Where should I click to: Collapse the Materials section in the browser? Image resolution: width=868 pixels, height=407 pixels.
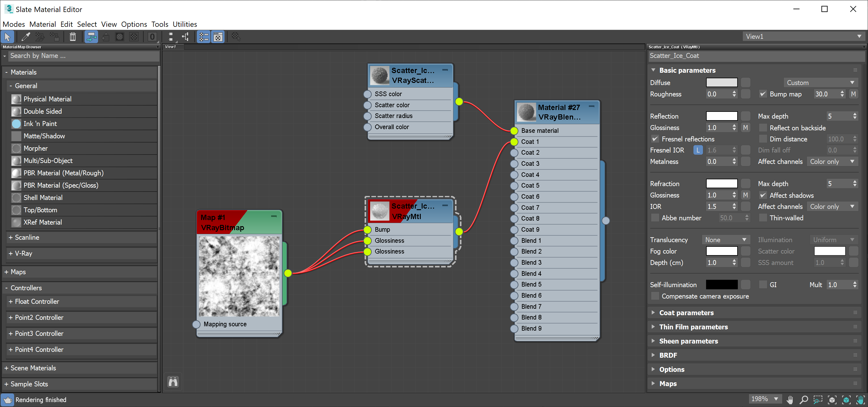[x=7, y=72]
